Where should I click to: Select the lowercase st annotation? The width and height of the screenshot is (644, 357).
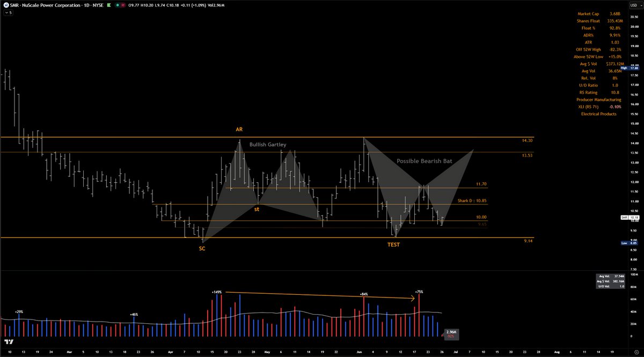tap(257, 210)
